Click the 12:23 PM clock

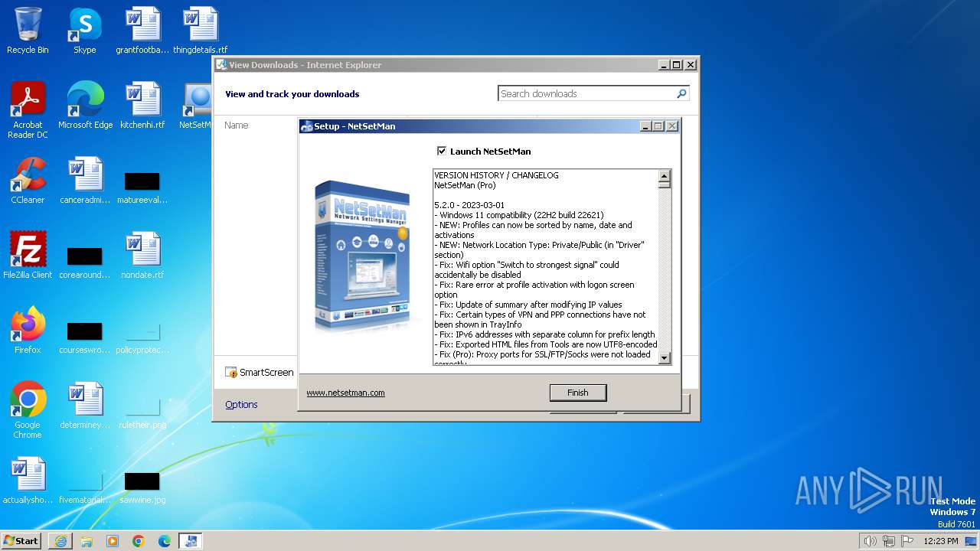[x=941, y=541]
